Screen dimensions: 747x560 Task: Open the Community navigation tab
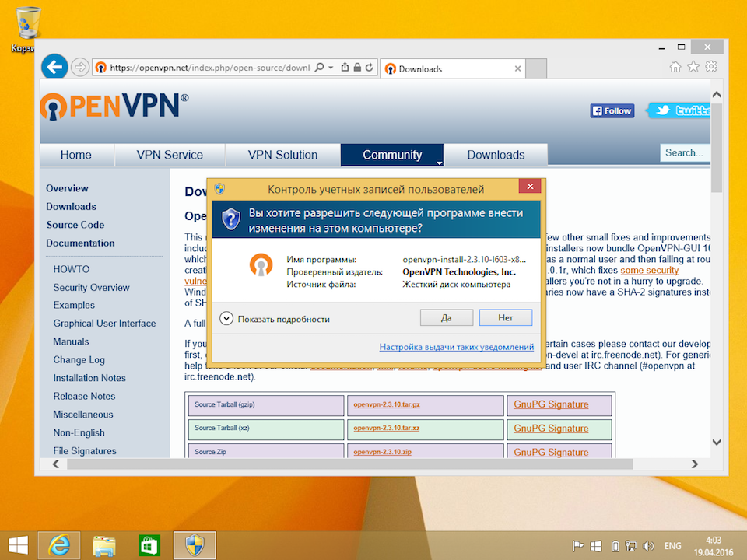[392, 155]
